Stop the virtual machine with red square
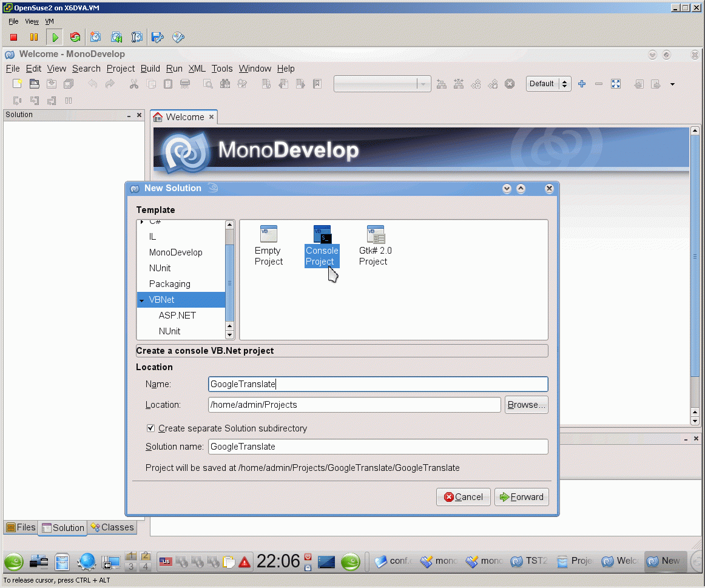 pos(13,37)
